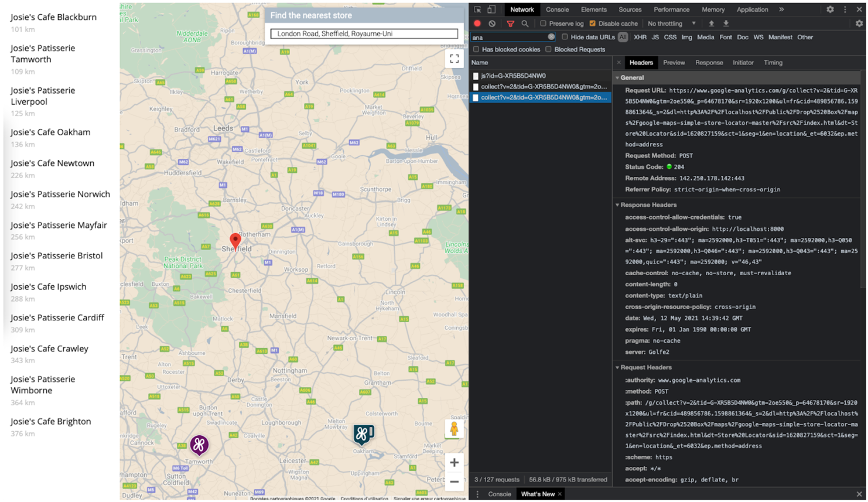Switch to the Console panel tab
868x502 pixels.
[557, 9]
